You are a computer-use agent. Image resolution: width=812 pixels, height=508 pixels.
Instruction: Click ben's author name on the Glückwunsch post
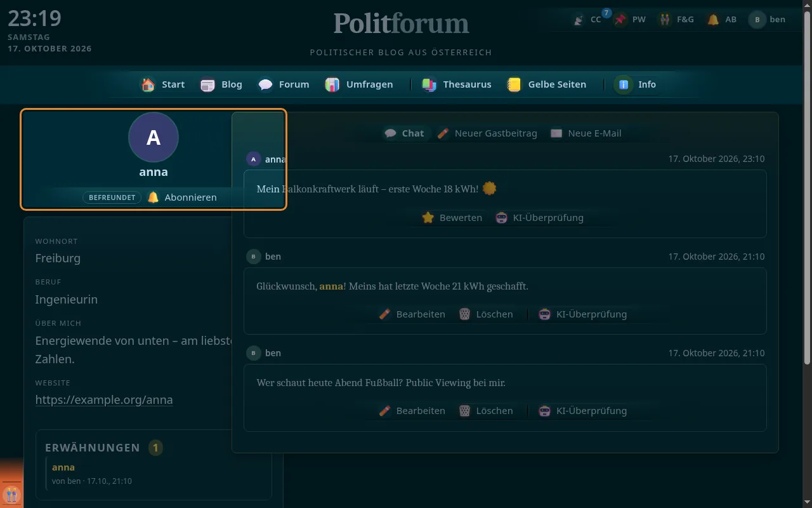[273, 257]
